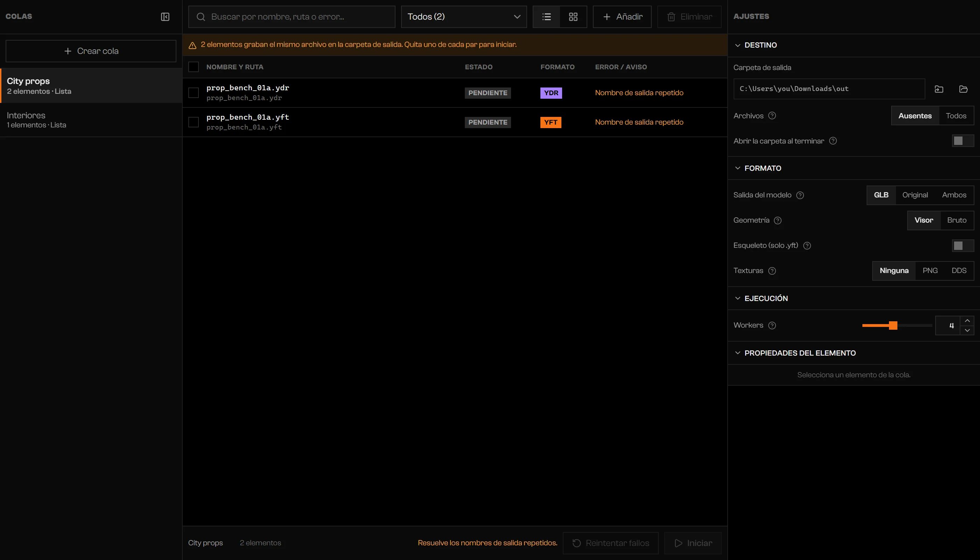Check the prop_bench_01a.ydr row checkbox
Screen dimensions: 980x560
pos(194,93)
